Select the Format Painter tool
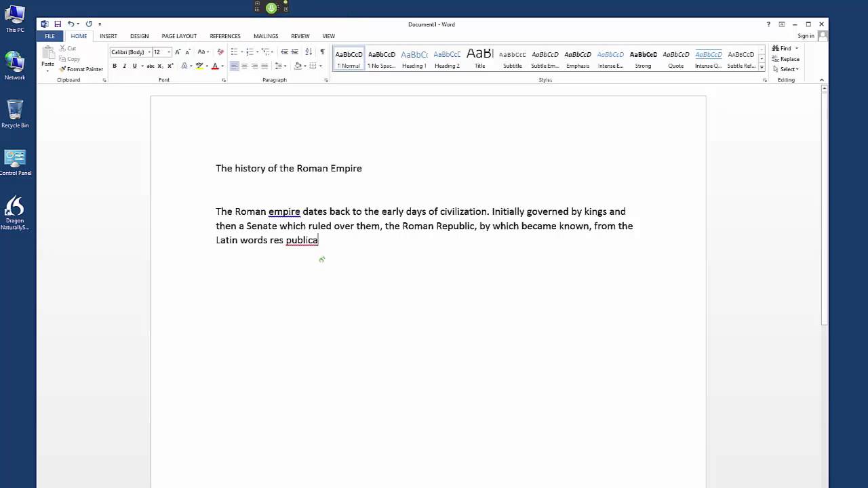The width and height of the screenshot is (868, 488). point(81,69)
